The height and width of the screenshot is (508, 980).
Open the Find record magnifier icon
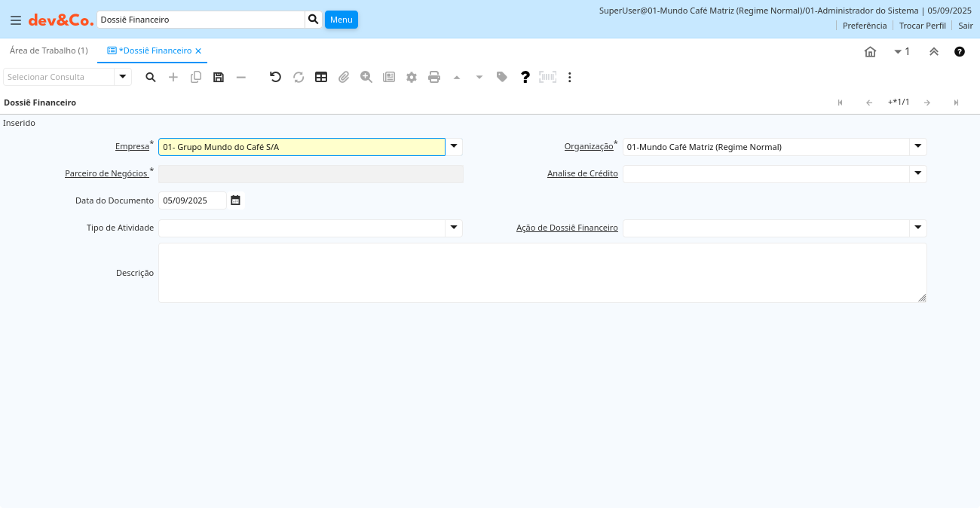click(151, 77)
